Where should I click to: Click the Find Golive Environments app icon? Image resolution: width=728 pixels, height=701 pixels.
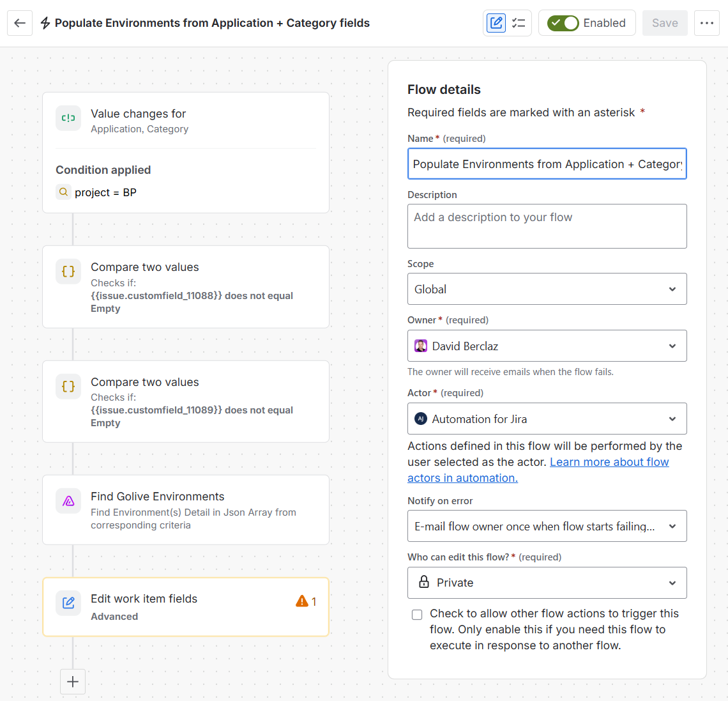pyautogui.click(x=68, y=501)
